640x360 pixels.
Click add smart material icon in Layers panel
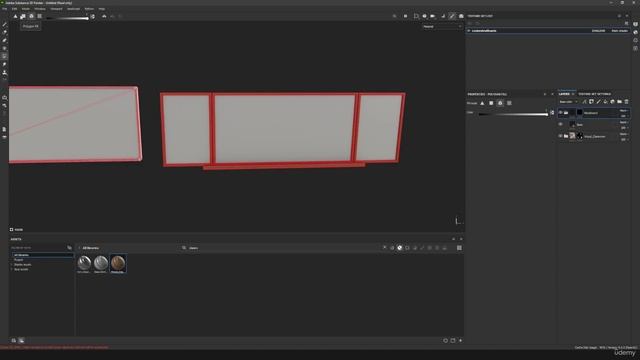(612, 102)
